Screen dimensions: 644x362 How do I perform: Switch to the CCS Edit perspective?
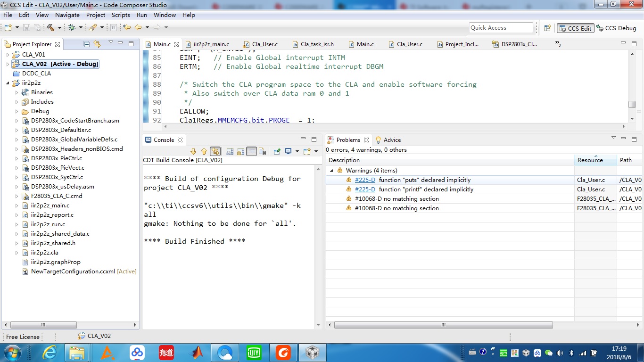(575, 28)
